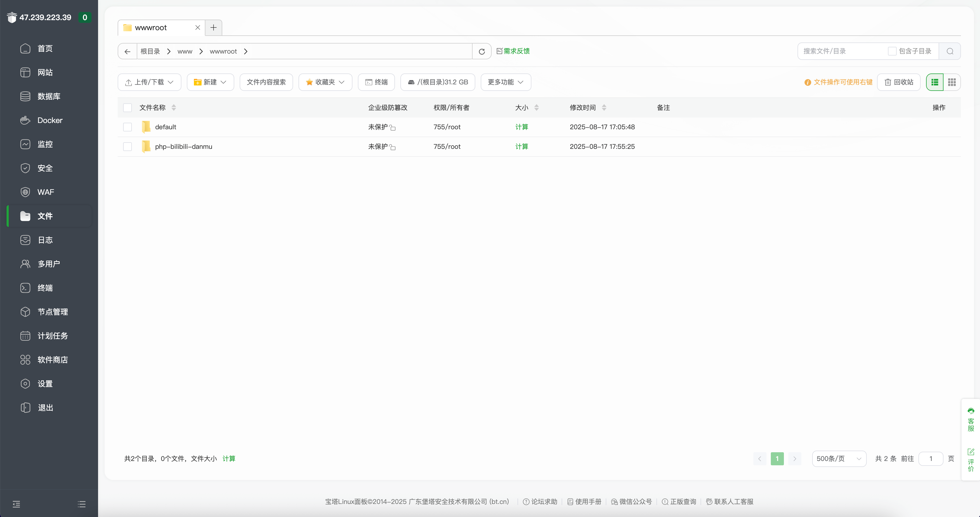Check the default folder checkbox
The width and height of the screenshot is (980, 517).
point(127,127)
